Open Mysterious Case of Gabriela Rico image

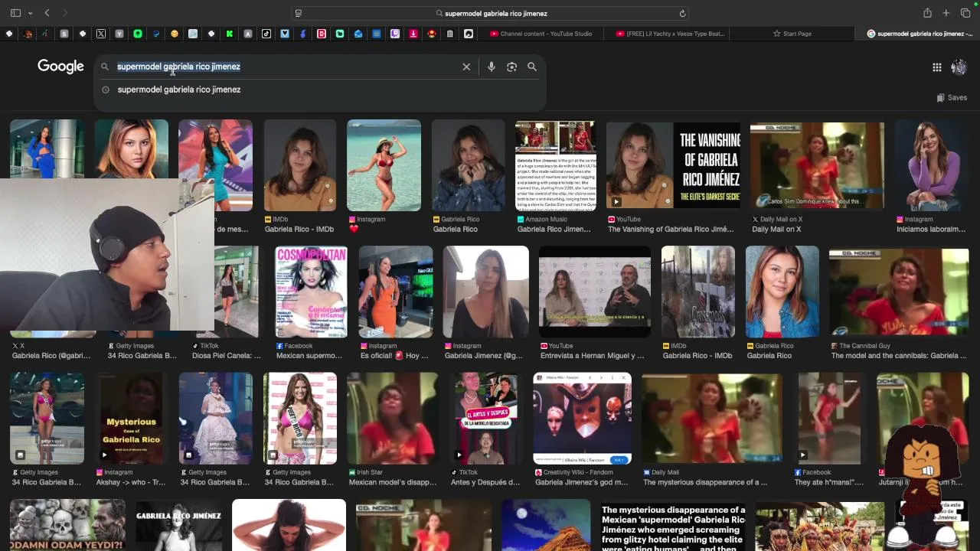click(131, 419)
